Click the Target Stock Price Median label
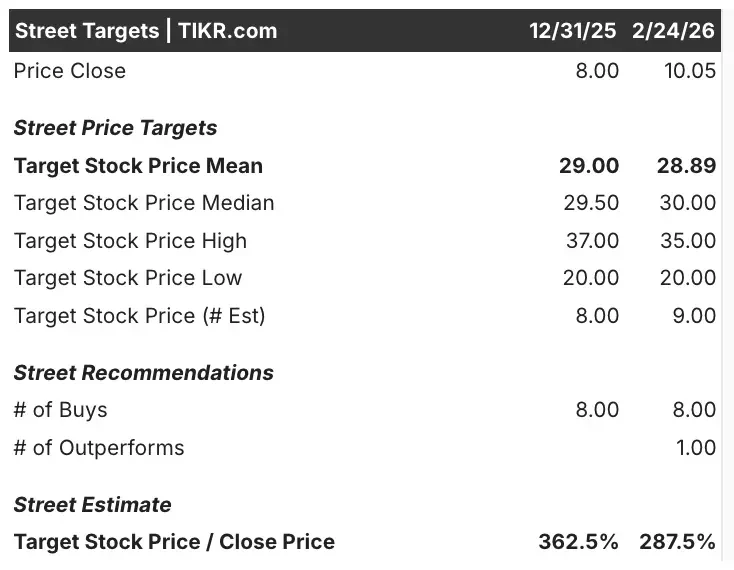 tap(144, 203)
